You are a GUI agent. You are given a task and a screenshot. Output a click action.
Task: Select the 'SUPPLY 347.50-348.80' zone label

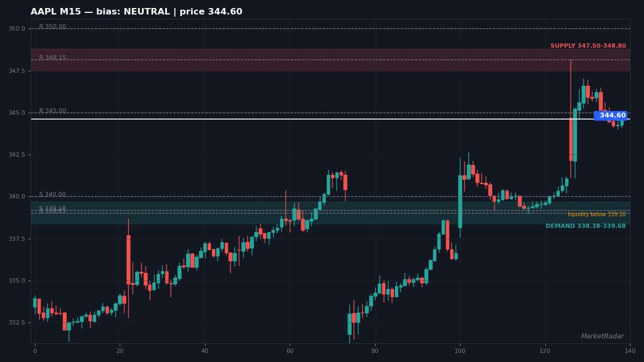(588, 46)
